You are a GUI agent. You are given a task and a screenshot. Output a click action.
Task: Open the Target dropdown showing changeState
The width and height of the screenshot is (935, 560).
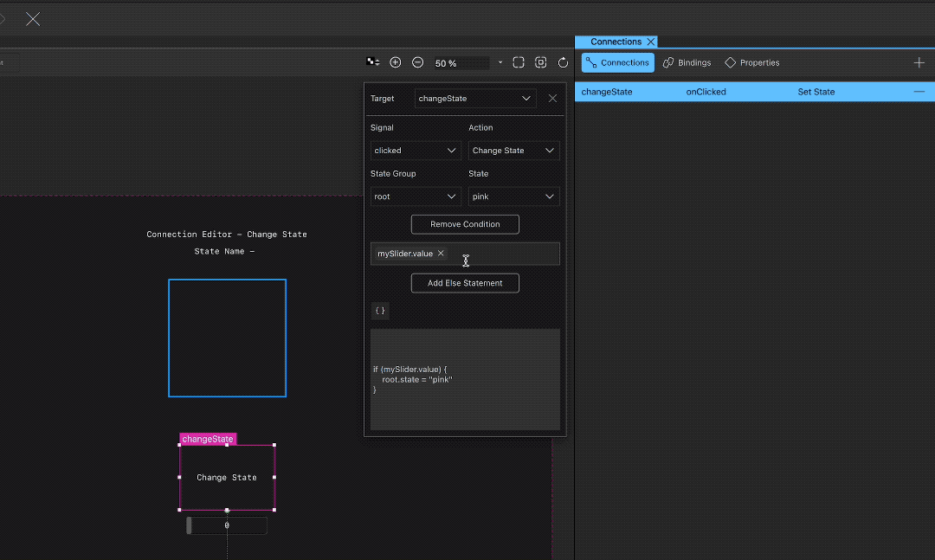474,98
